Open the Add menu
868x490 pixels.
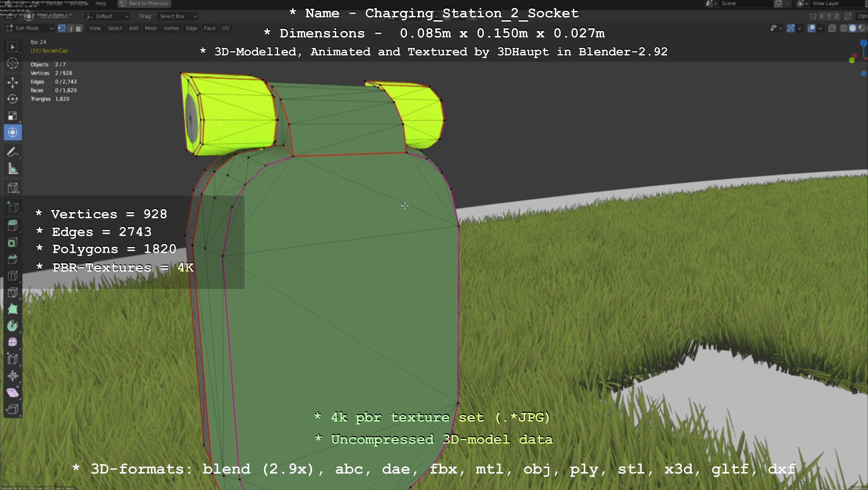point(134,28)
